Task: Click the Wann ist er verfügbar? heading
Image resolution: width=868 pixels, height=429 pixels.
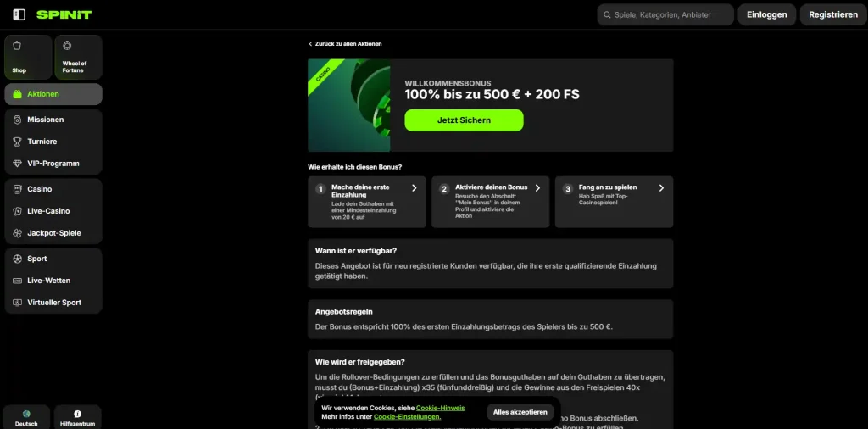Action: coord(356,251)
